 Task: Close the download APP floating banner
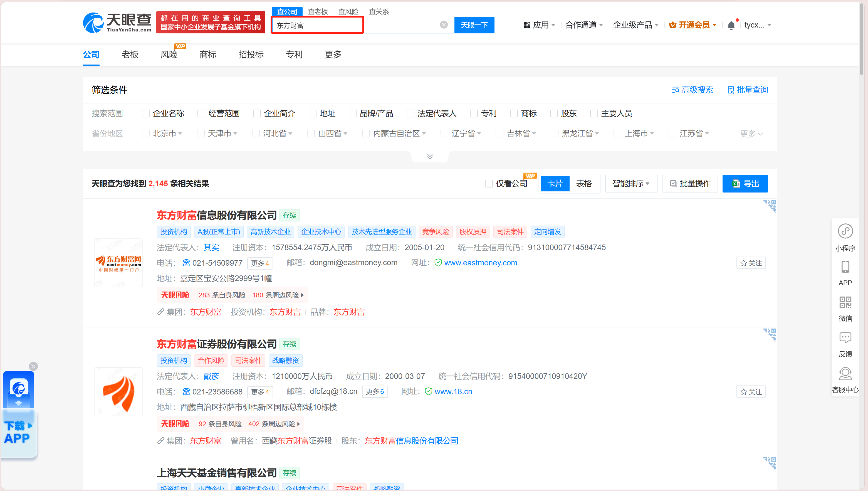click(33, 366)
